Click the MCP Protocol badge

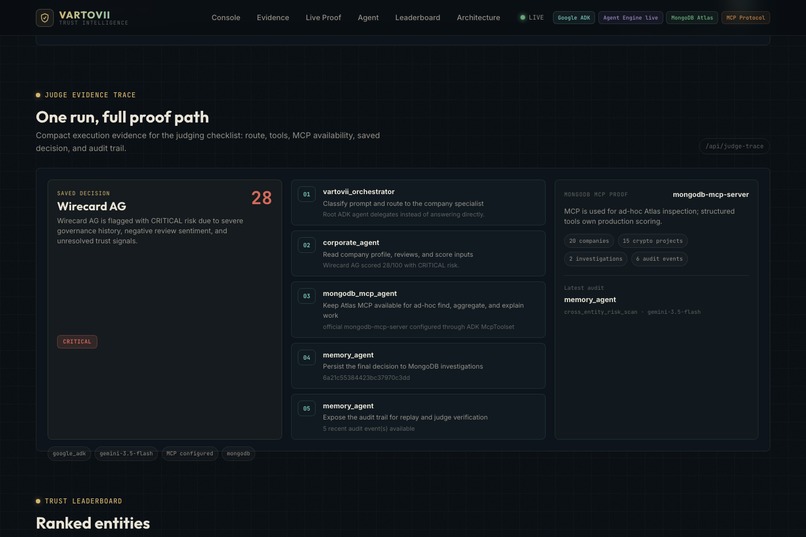(x=745, y=17)
